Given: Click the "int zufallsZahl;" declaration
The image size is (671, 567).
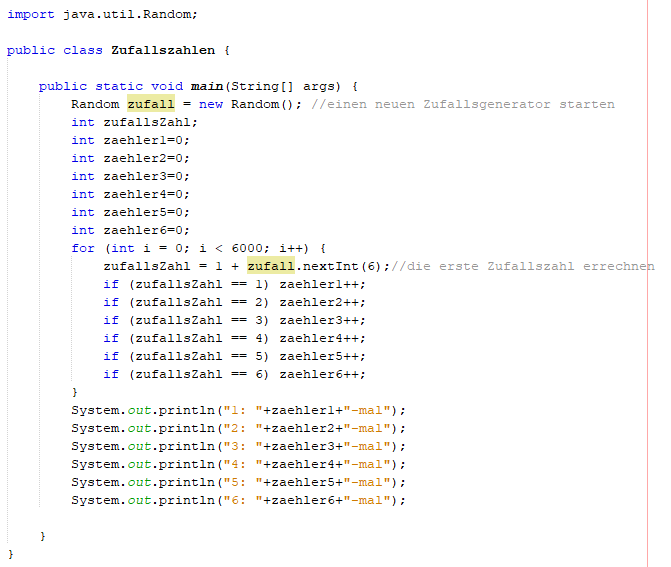Looking at the screenshot, I should (x=134, y=122).
